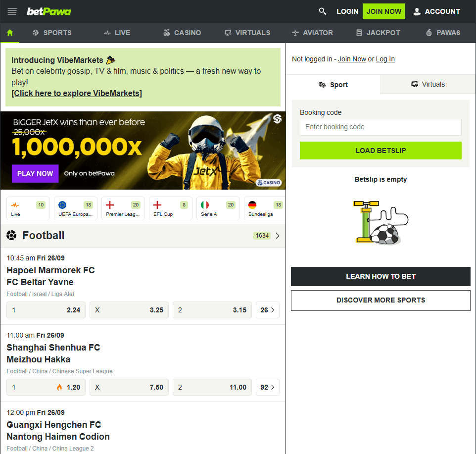Click the JetX 1,000,000x promo banner
Viewport: 476px width, 454px height.
point(143,151)
